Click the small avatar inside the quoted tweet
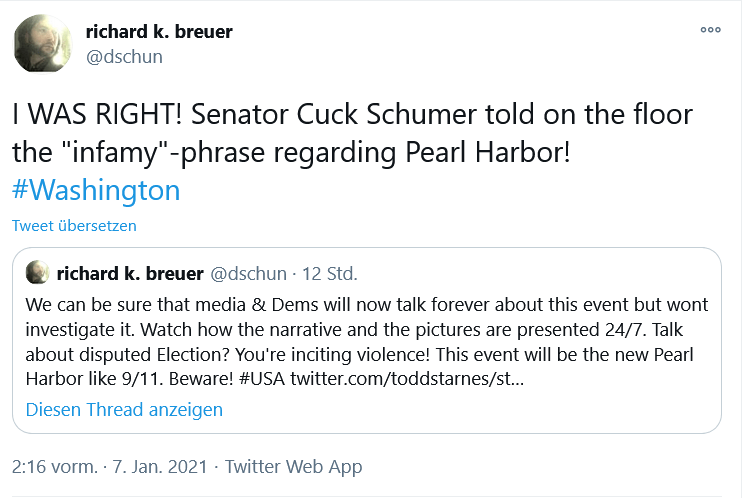752x498 pixels. 37,273
